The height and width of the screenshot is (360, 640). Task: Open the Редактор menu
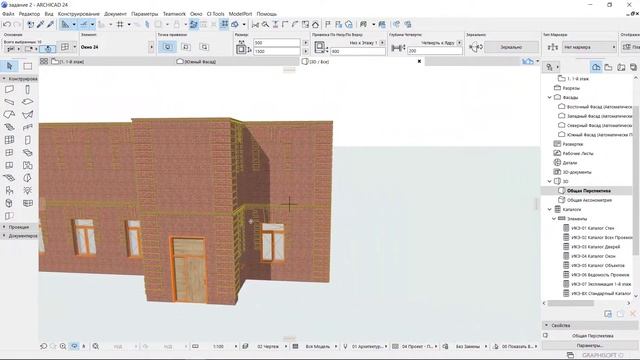point(29,14)
